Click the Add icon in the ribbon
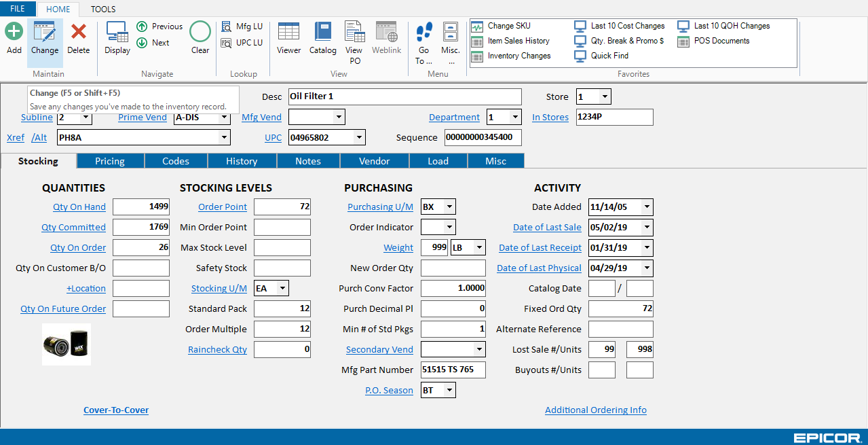The width and height of the screenshot is (868, 445). click(14, 32)
